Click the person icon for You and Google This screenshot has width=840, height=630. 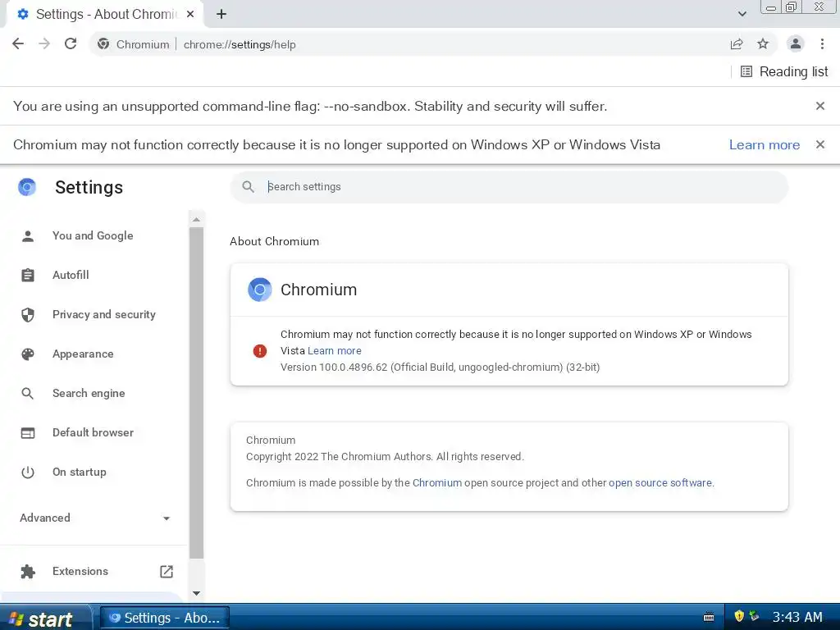[27, 235]
